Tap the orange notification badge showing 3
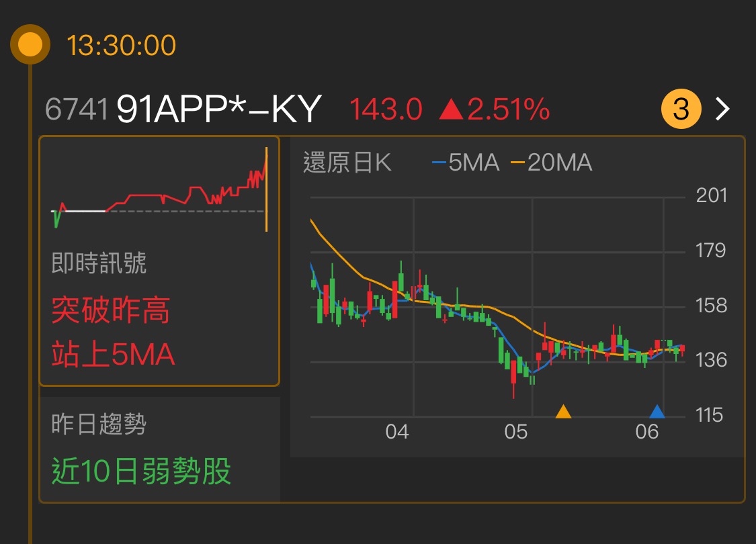 point(681,107)
